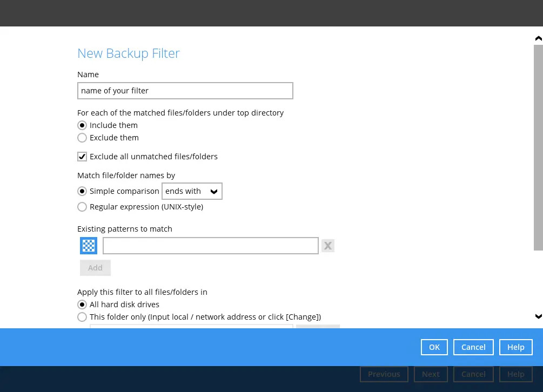Screen dimensions: 543x392
Task: Remove the pattern using the X icon
Action: point(327,246)
